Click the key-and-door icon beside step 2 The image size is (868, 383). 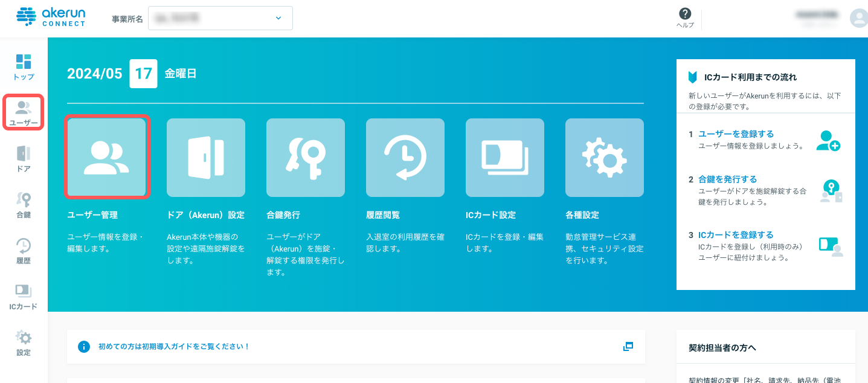[x=831, y=191]
